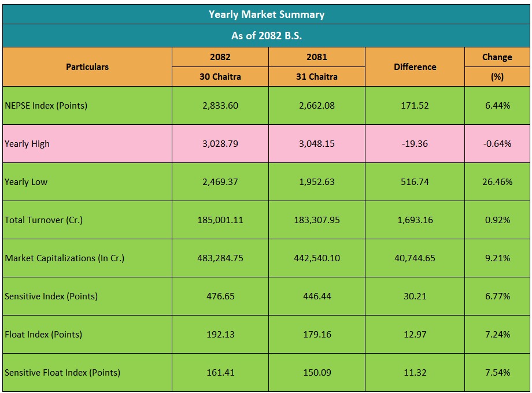Select the NEPSE Index (Points) row label
This screenshot has height=393, width=532.
click(x=46, y=106)
